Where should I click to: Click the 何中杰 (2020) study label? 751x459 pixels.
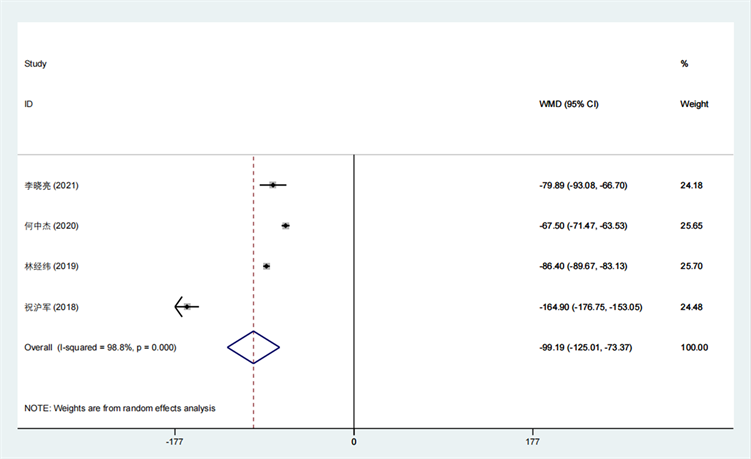click(x=51, y=226)
